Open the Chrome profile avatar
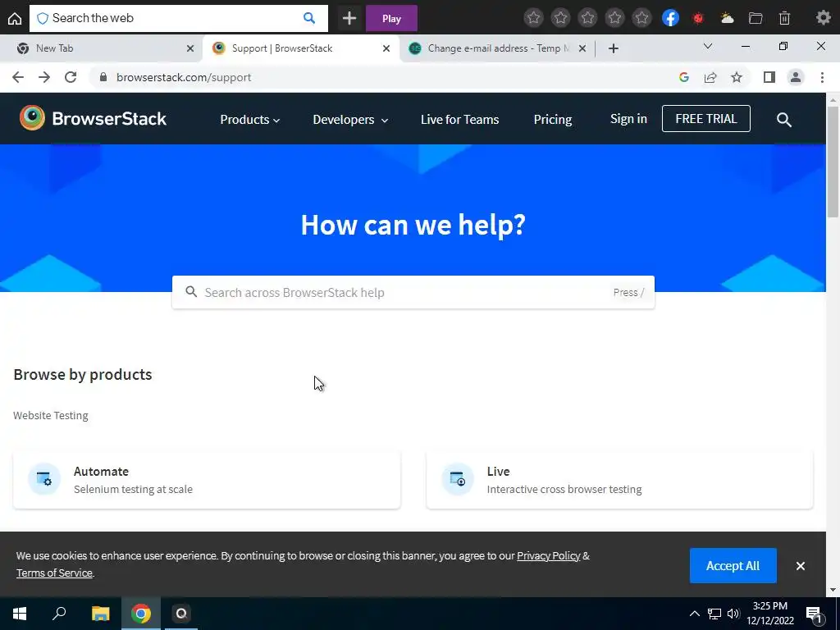Screen dimensions: 840x630 (796, 77)
